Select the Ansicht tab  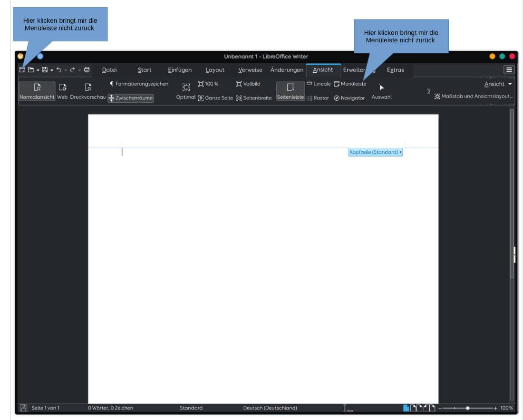click(x=323, y=70)
